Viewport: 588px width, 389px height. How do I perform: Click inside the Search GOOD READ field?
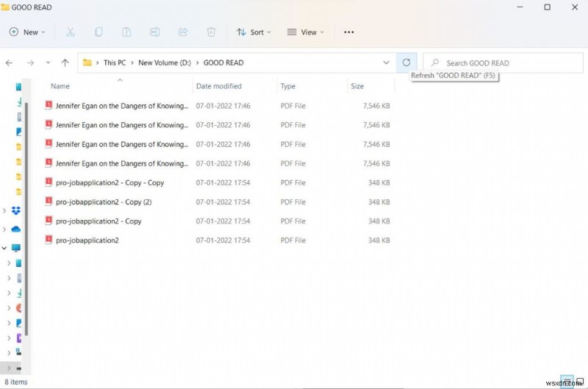click(x=503, y=63)
